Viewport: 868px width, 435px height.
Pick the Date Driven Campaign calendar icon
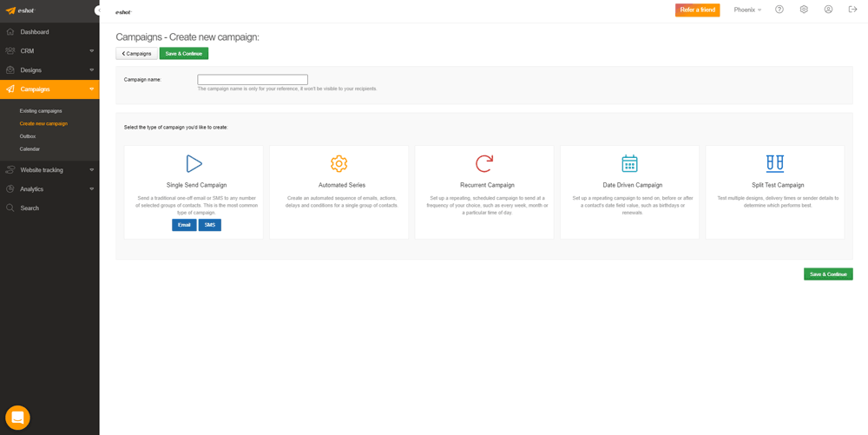point(629,163)
